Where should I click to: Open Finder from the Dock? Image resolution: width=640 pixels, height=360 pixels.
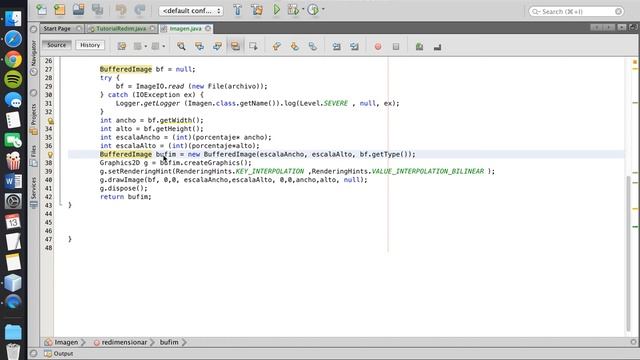13,19
